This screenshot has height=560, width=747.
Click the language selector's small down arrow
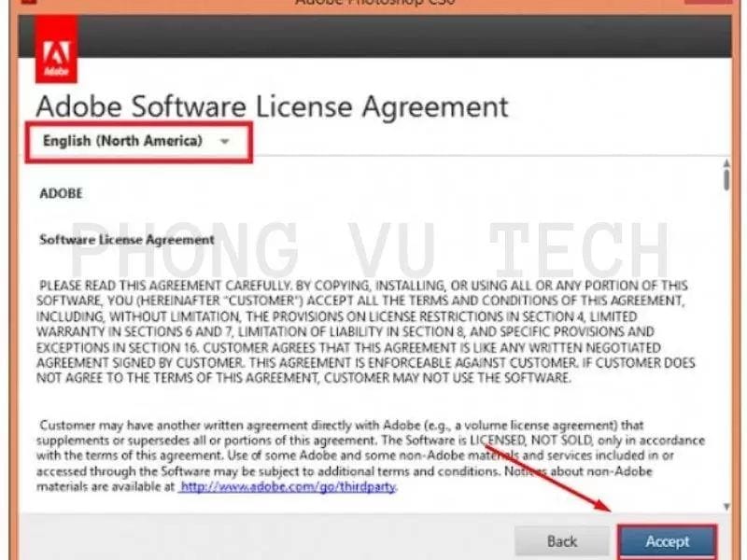(x=224, y=142)
